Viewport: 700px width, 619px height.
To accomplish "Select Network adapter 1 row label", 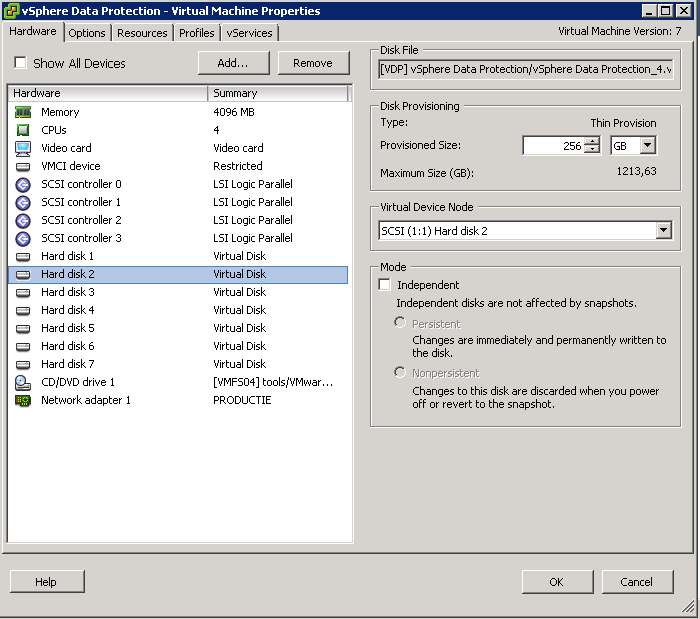I will 86,400.
